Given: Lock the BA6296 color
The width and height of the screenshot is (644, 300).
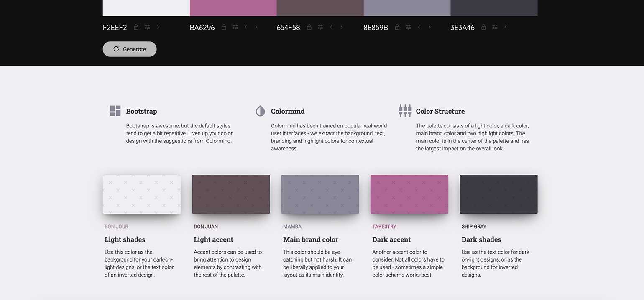Looking at the screenshot, I should click(x=224, y=27).
